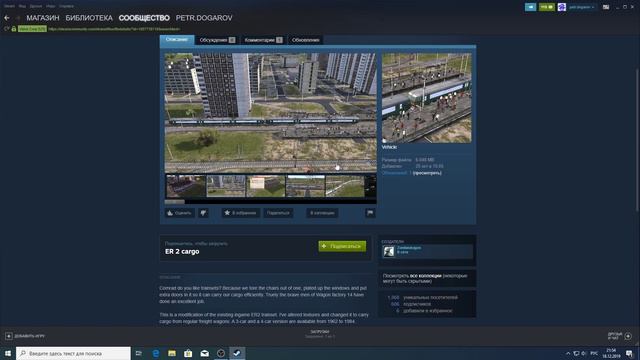640x360 pixels.
Task: Select the third screenshot thumbnail in strip
Action: [x=265, y=186]
